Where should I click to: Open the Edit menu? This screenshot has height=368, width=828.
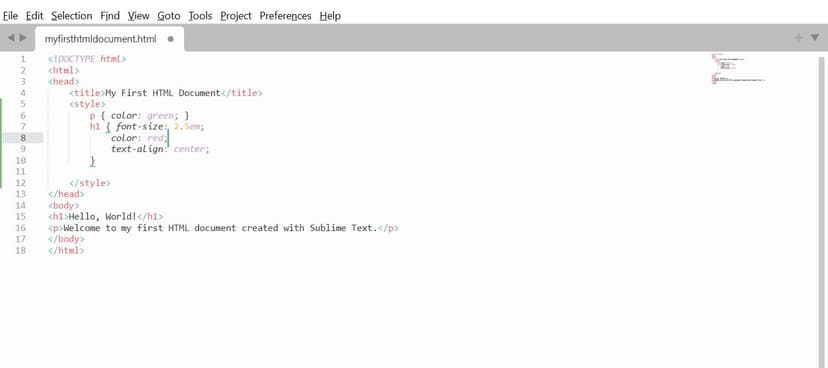tap(35, 16)
